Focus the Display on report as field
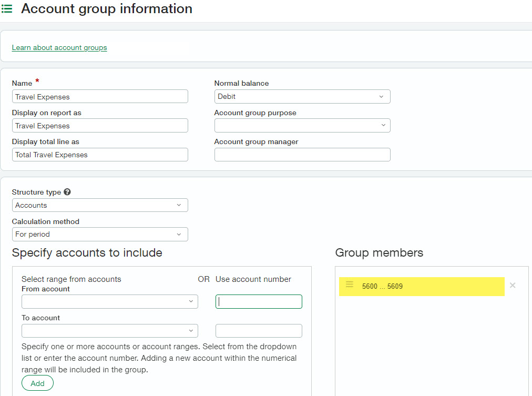Screen dimensions: 532x396 pos(100,126)
